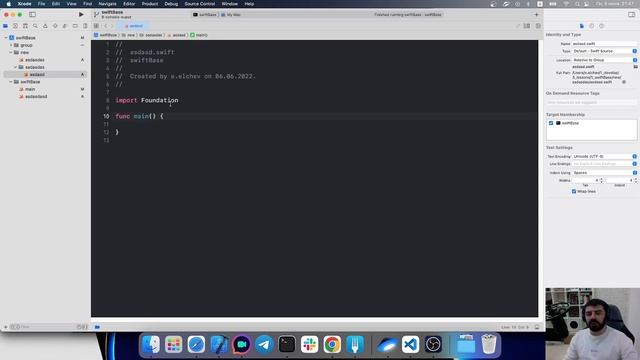Image resolution: width=640 pixels, height=360 pixels.
Task: Open Terminal from the Dock
Action: [x=287, y=344]
